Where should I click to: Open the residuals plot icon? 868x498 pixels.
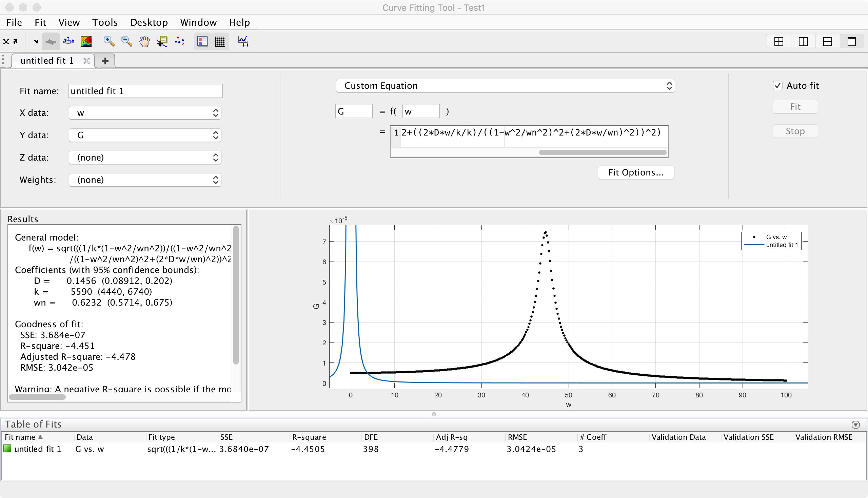[68, 41]
